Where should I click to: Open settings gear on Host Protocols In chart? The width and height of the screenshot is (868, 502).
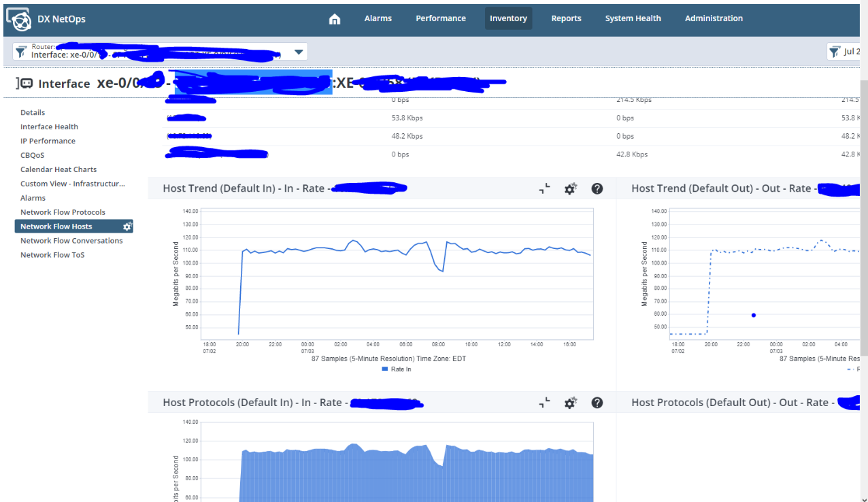(x=570, y=403)
